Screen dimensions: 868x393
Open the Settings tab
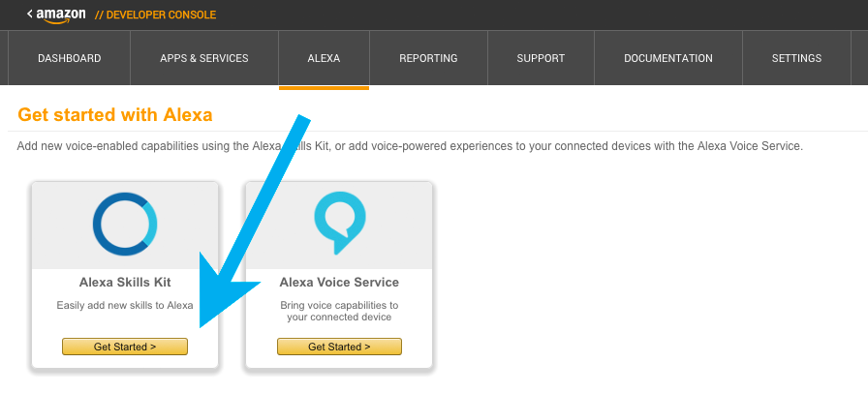[x=796, y=58]
